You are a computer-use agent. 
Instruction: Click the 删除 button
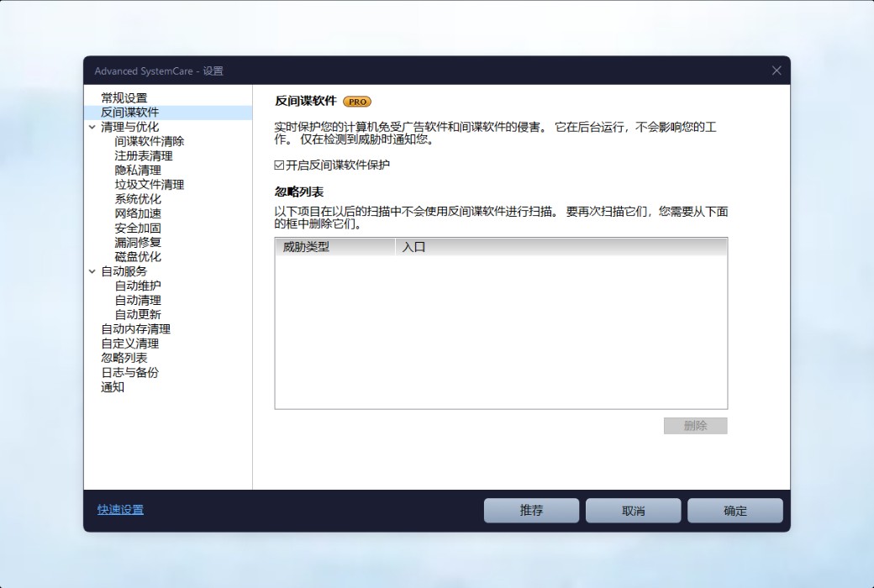695,426
